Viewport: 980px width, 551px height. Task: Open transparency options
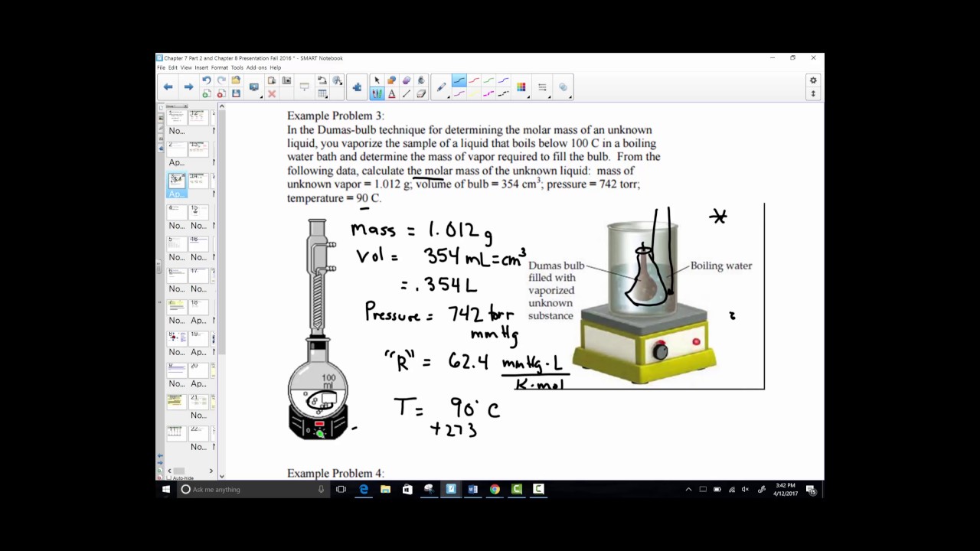coord(563,87)
